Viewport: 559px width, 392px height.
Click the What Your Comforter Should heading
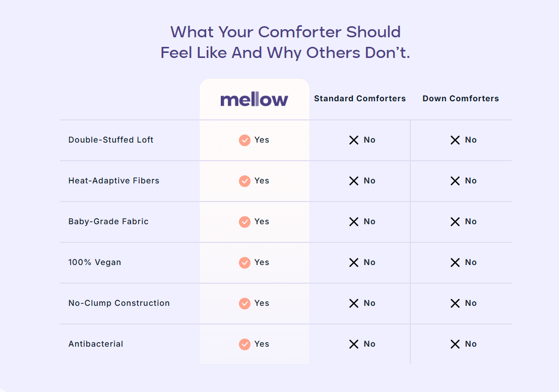click(285, 32)
